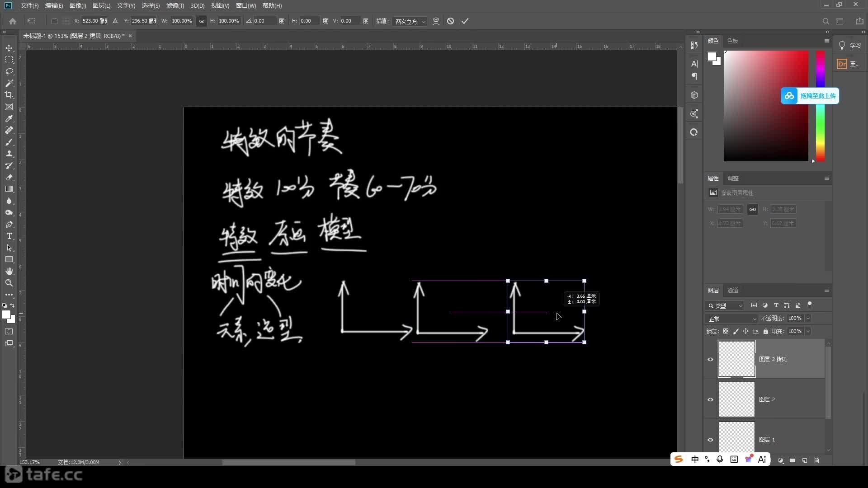
Task: Toggle lock all for the layer
Action: (765, 331)
